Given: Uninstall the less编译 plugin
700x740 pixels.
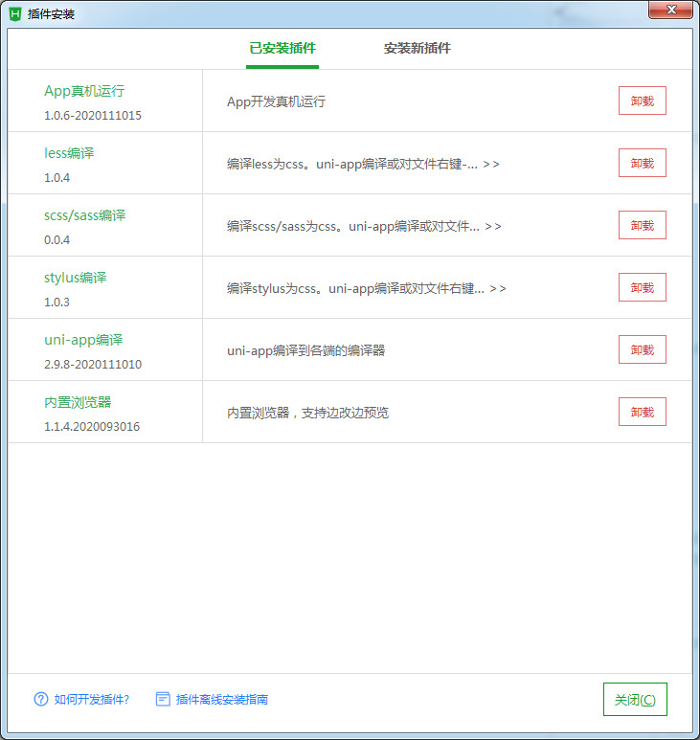Looking at the screenshot, I should tap(642, 163).
